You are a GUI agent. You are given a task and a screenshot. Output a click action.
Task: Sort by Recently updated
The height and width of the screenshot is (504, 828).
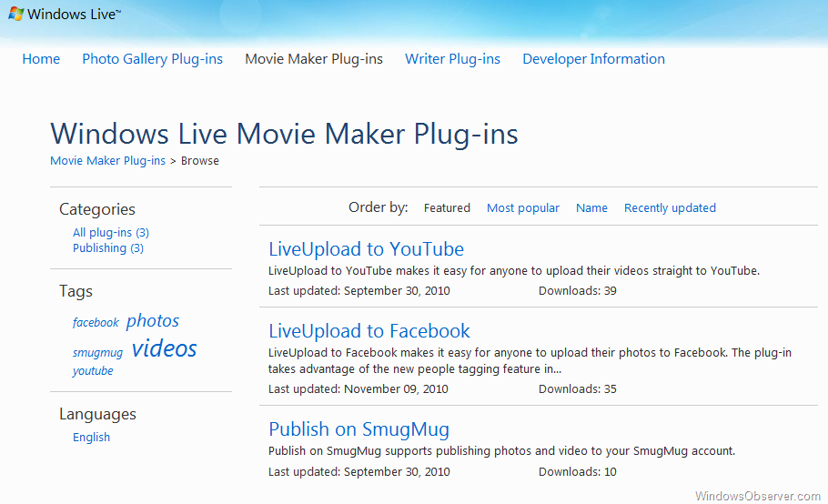pos(670,208)
